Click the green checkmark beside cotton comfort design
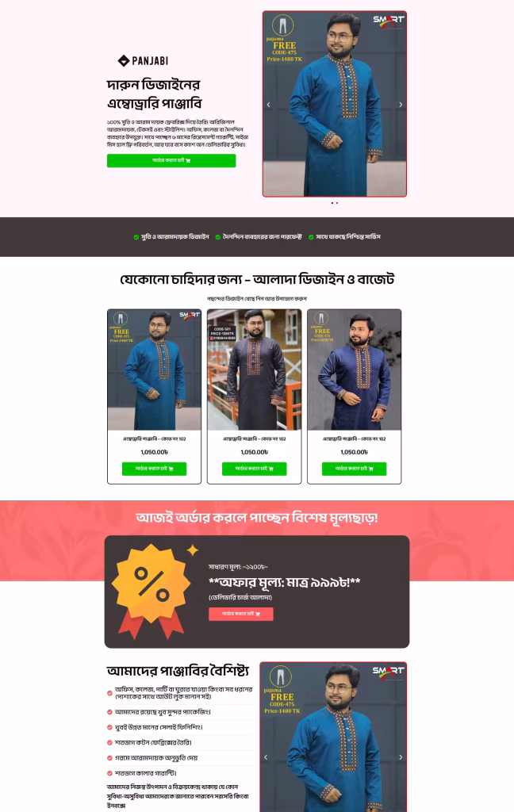Screen dimensions: 514x812 136,237
